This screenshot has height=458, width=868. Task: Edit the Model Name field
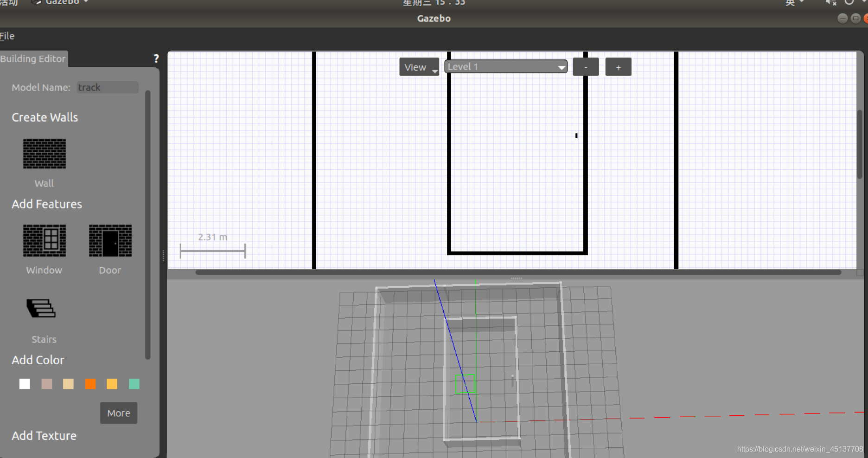point(108,87)
